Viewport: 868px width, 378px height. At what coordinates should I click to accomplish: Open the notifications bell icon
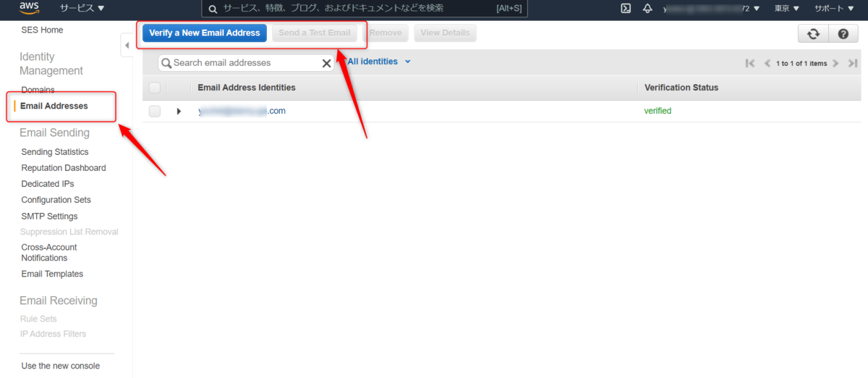647,9
